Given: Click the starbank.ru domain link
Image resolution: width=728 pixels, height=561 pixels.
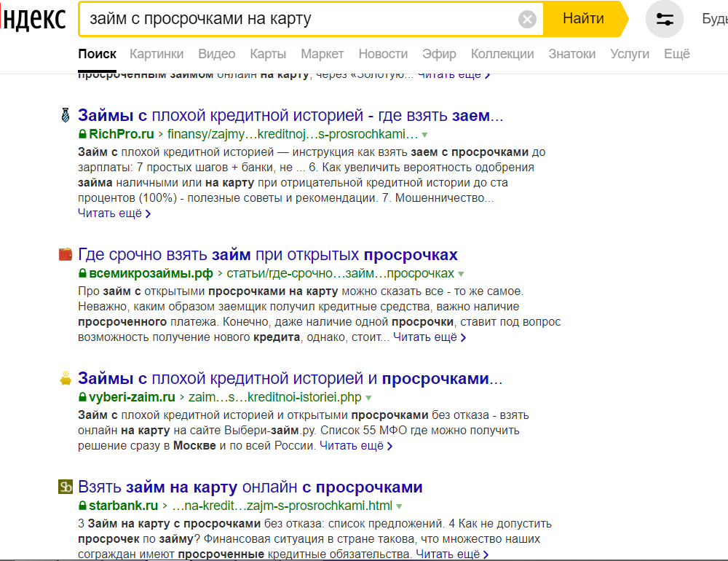Looking at the screenshot, I should 124,506.
